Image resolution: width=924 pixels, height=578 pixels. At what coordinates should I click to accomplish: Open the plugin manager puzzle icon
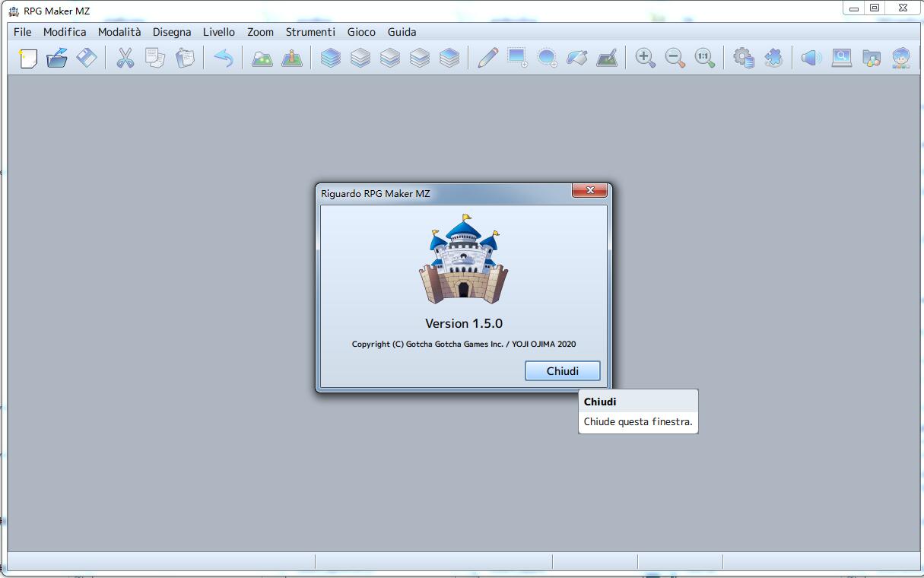[x=773, y=58]
